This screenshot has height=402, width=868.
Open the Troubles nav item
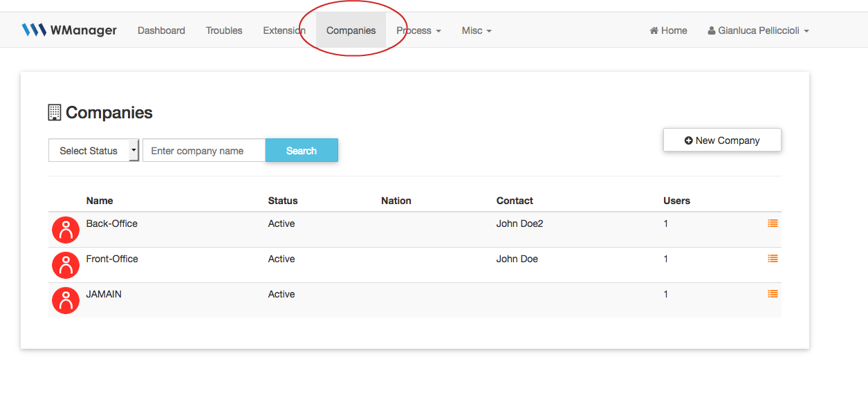(224, 30)
